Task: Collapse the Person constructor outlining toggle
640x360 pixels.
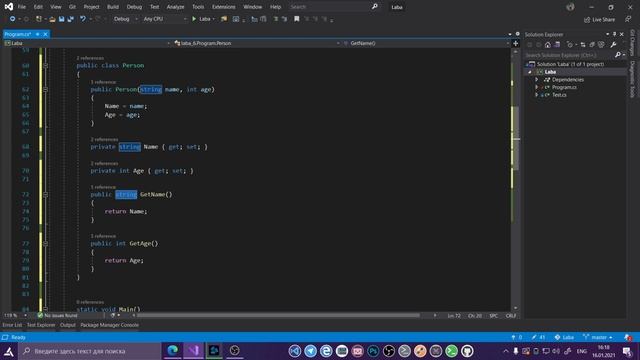Action: coord(45,89)
